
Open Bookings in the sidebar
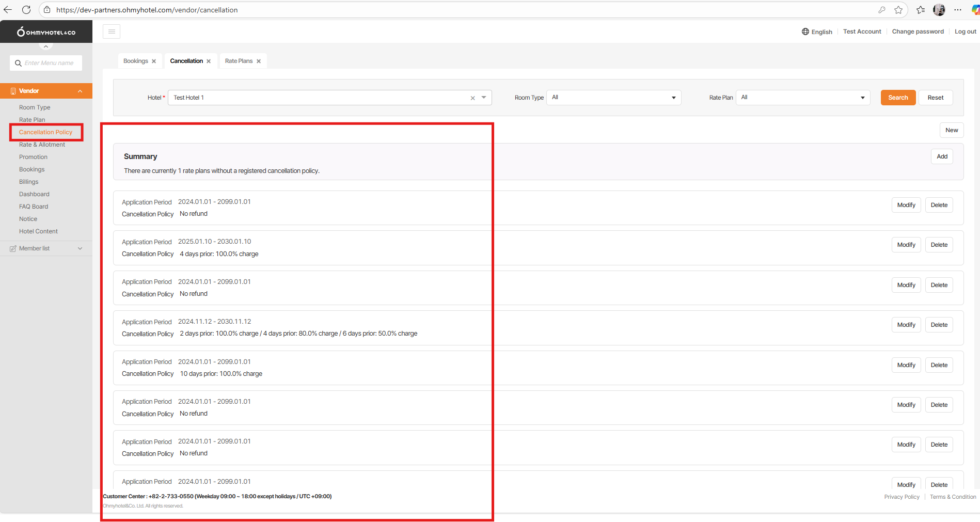(x=32, y=169)
